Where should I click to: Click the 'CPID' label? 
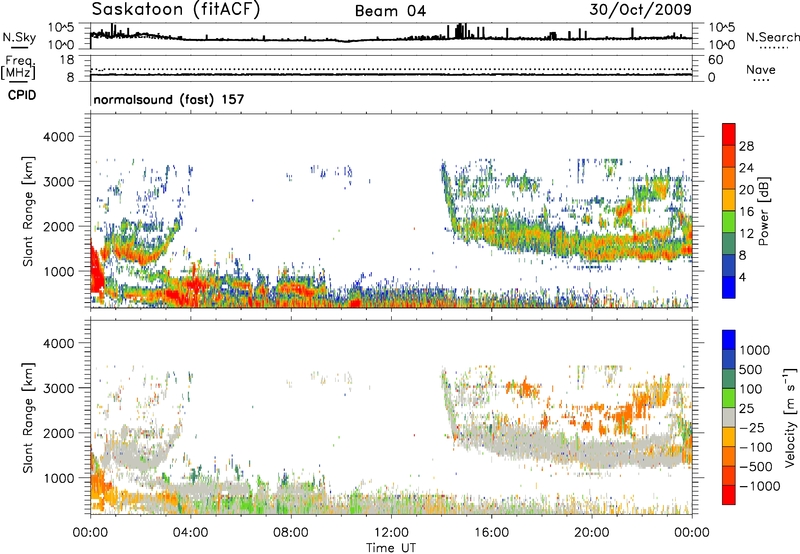22,95
